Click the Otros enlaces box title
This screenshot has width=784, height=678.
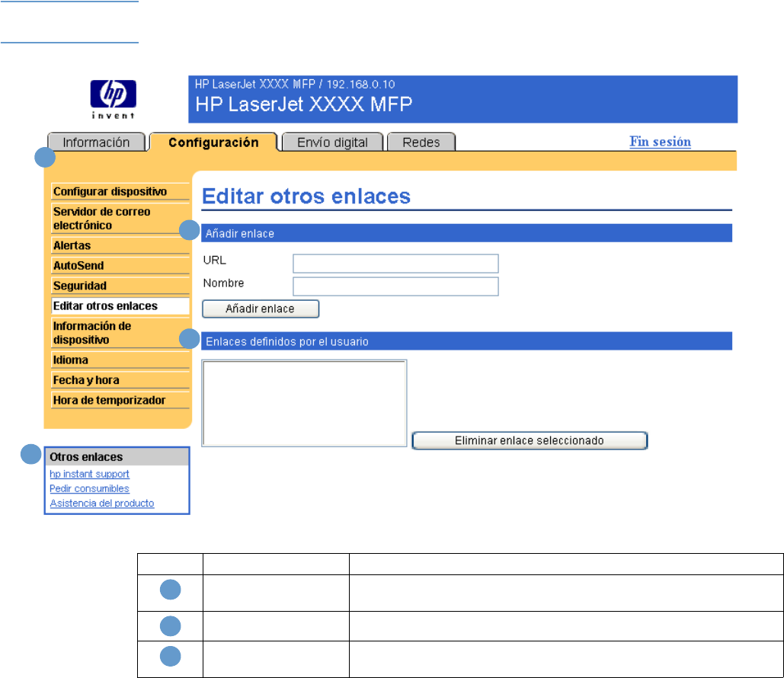86,457
